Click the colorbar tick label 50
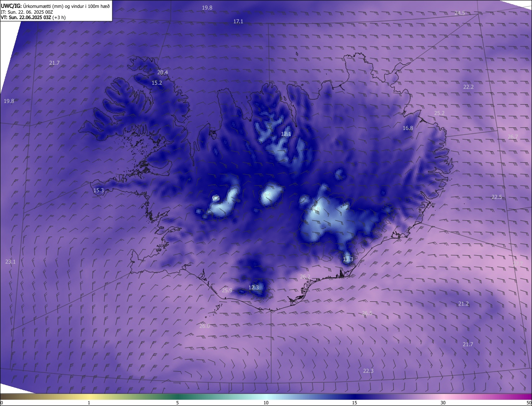The height and width of the screenshot is (406, 532). (x=529, y=403)
